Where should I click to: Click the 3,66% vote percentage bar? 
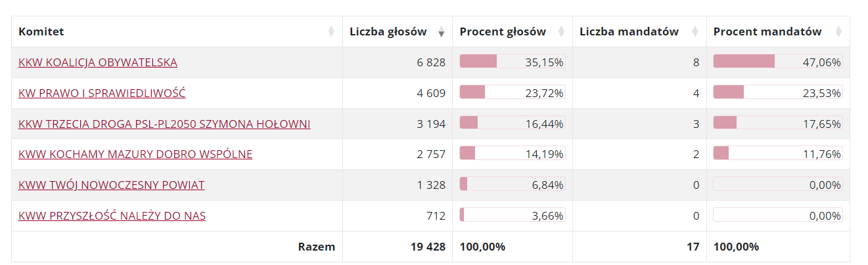pyautogui.click(x=512, y=215)
